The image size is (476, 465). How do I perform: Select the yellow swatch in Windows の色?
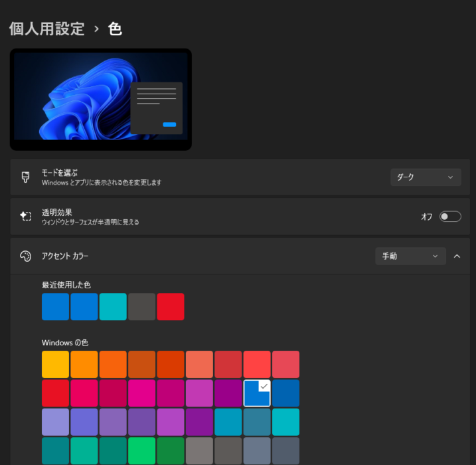(55, 364)
